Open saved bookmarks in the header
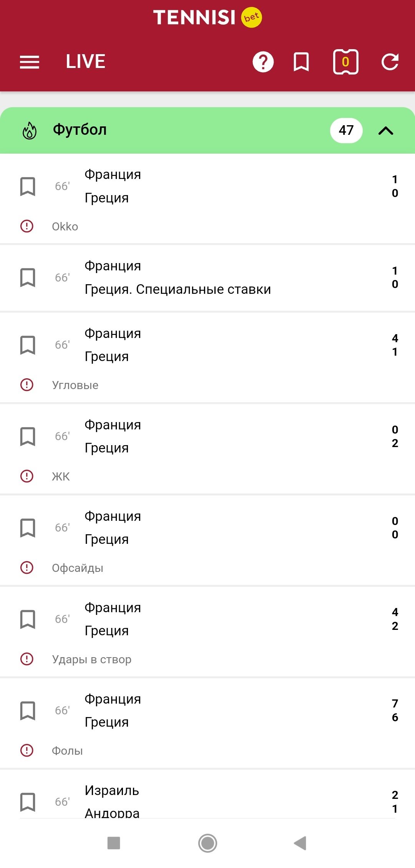 click(301, 62)
